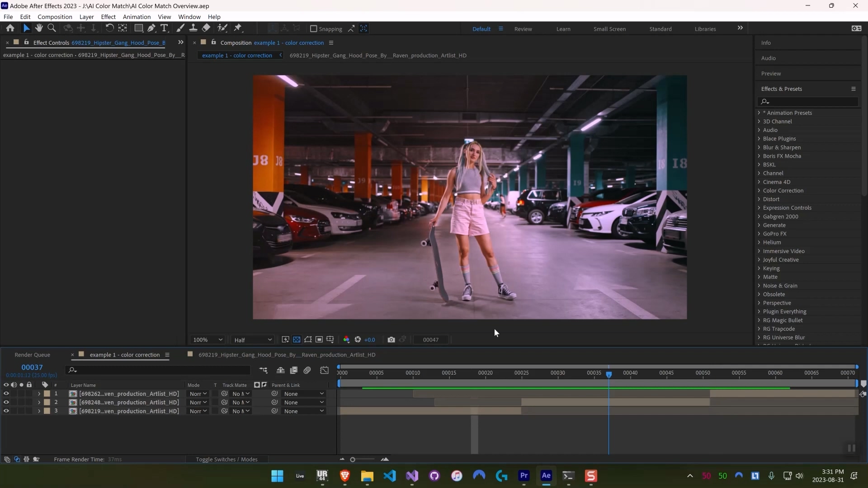
Task: Toggle visibility of layer 3
Action: (x=6, y=411)
